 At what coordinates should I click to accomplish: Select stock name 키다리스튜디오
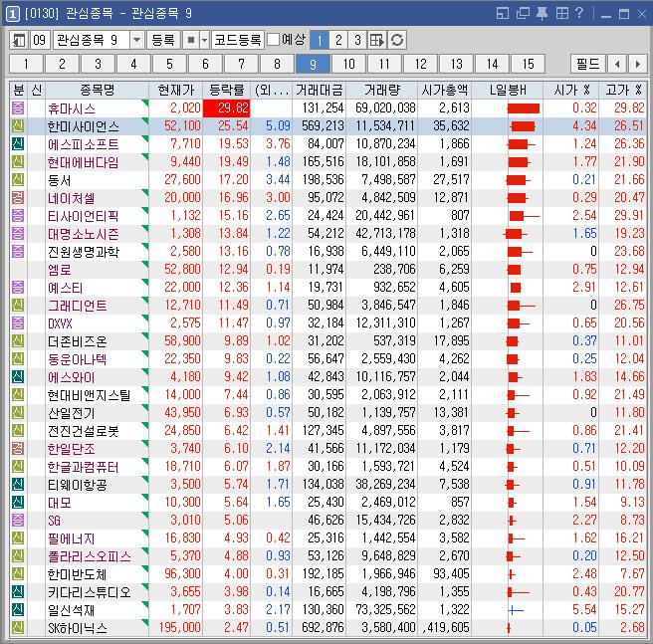pyautogui.click(x=90, y=592)
